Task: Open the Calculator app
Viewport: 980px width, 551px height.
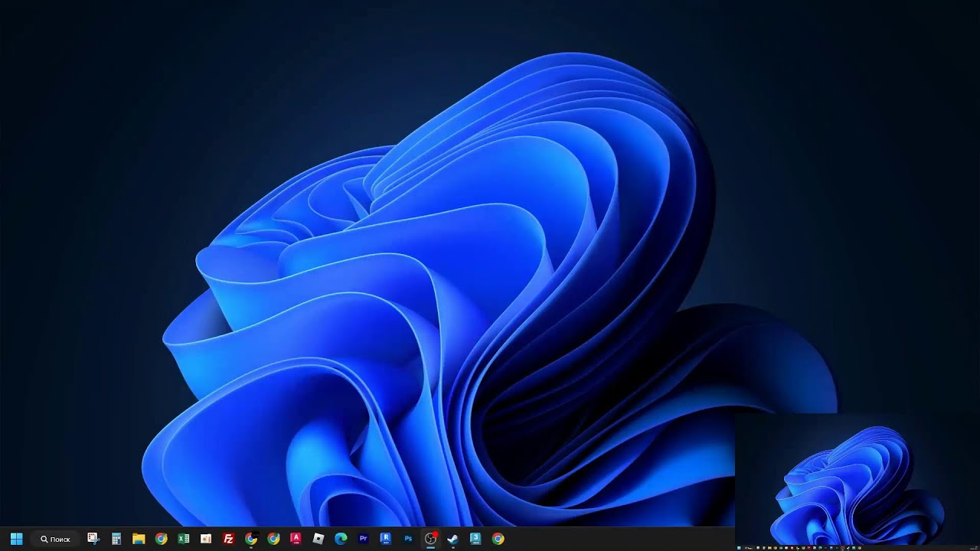Action: point(116,539)
